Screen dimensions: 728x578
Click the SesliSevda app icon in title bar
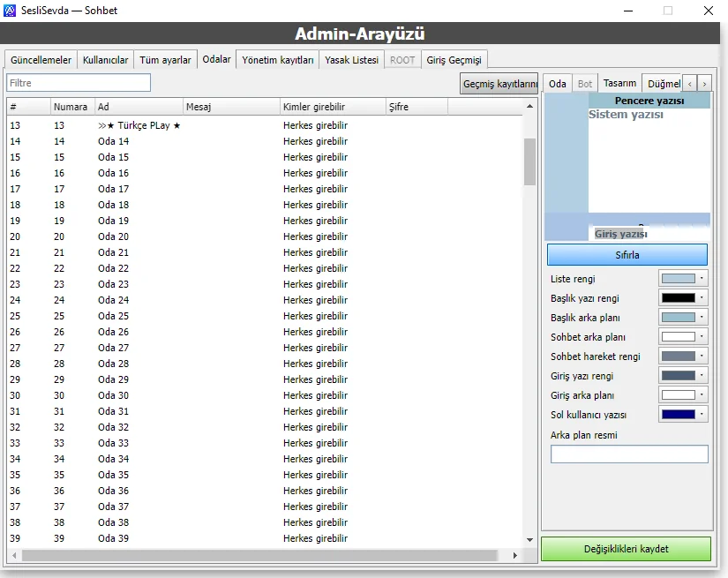tap(10, 11)
